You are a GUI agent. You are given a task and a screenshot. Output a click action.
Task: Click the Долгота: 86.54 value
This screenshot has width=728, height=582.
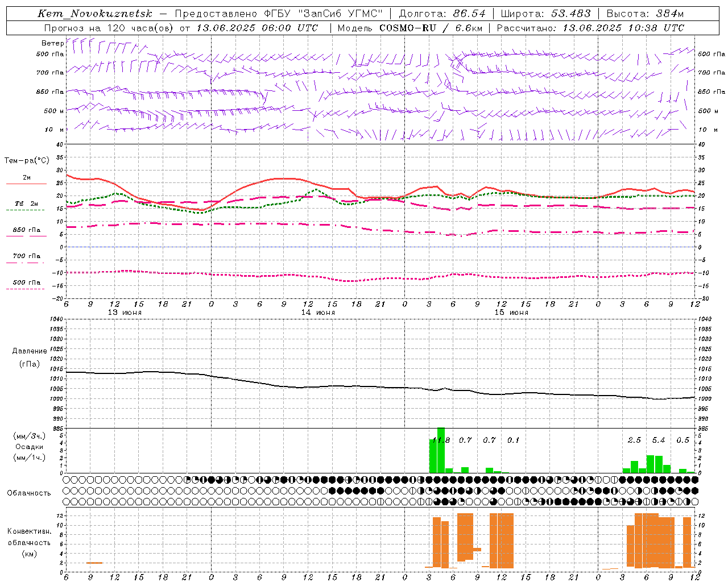tap(442, 14)
